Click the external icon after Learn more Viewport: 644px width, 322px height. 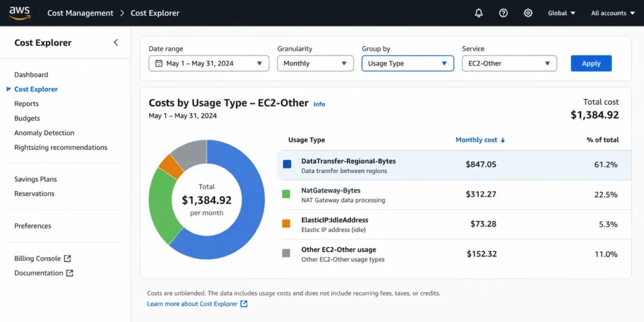pos(244,304)
